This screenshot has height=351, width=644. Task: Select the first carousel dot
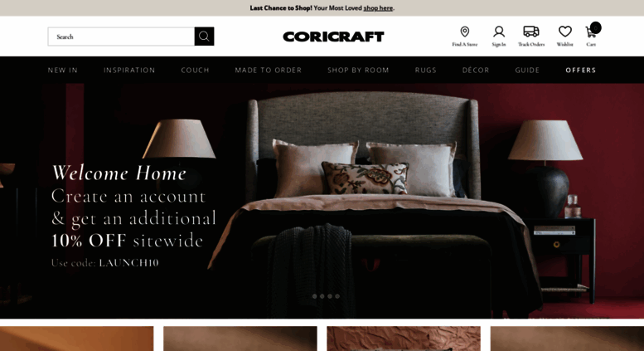[315, 296]
